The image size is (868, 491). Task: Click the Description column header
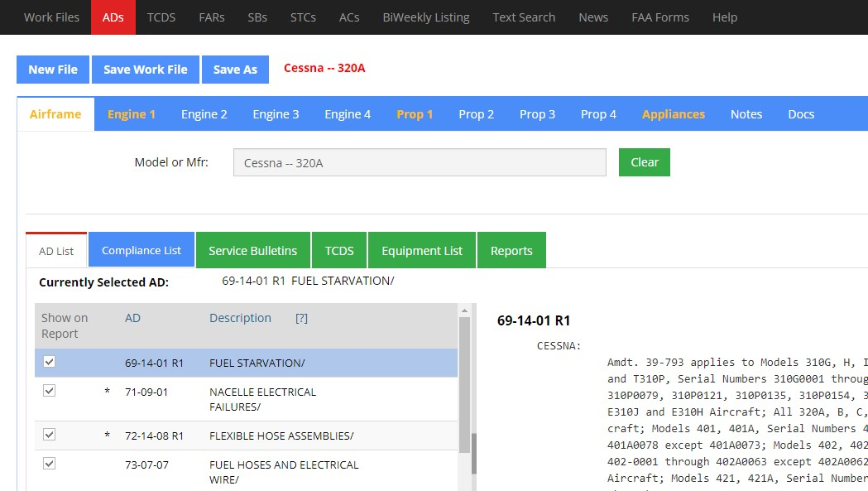[x=240, y=318]
